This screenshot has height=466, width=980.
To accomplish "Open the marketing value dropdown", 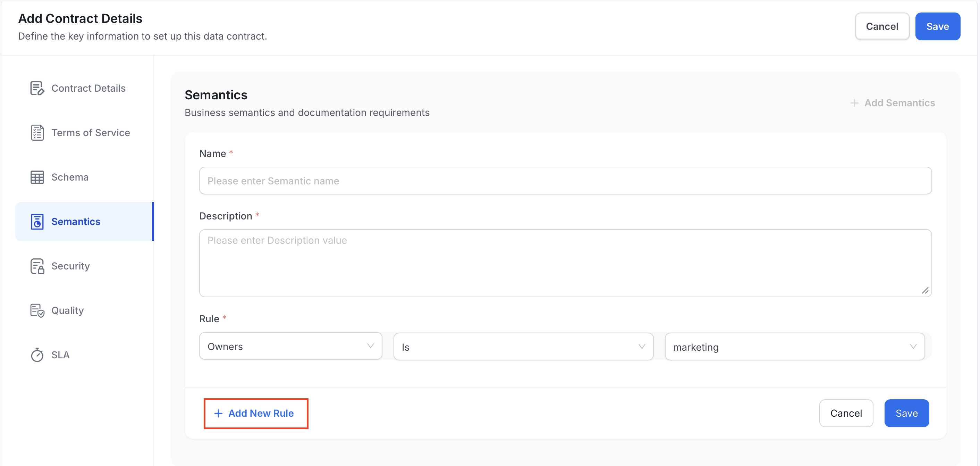I will (x=795, y=347).
